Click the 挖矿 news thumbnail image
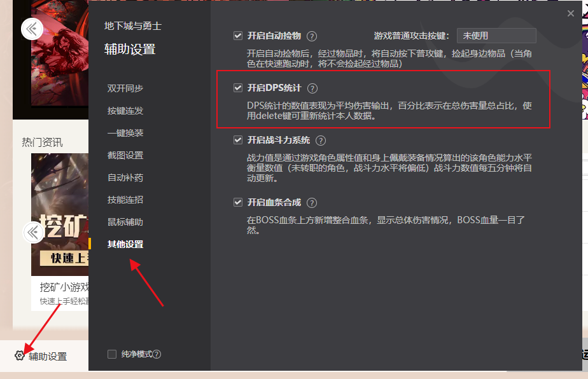 tap(60, 214)
